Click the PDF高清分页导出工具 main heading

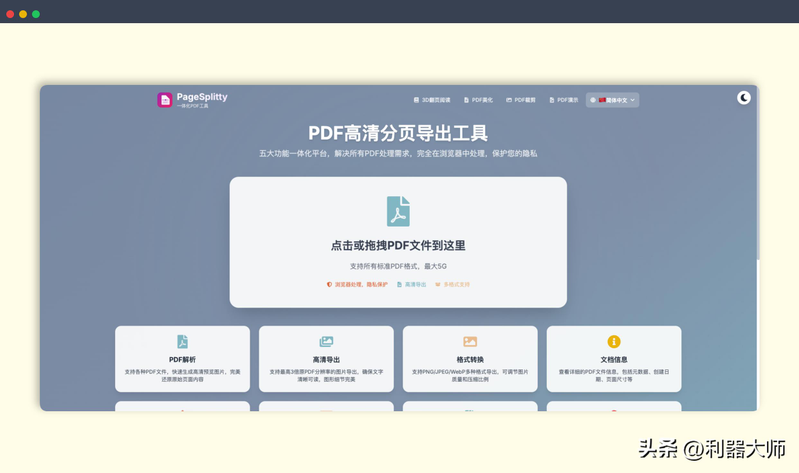click(x=398, y=134)
